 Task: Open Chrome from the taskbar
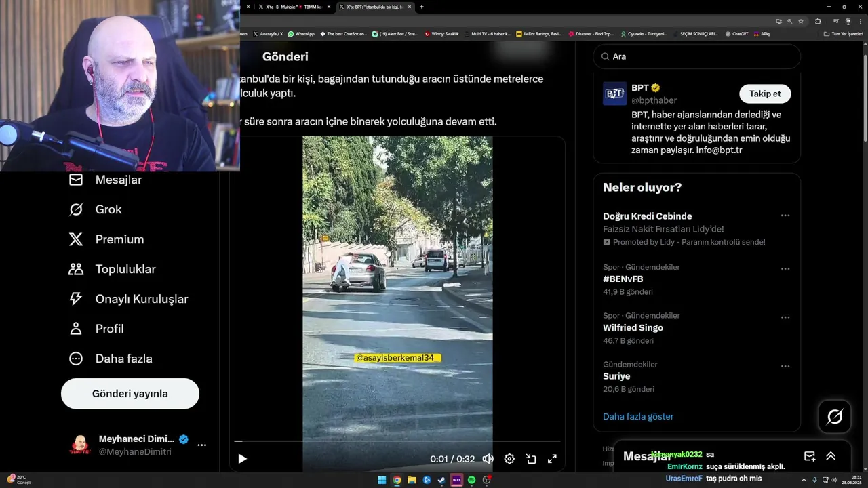pyautogui.click(x=397, y=481)
